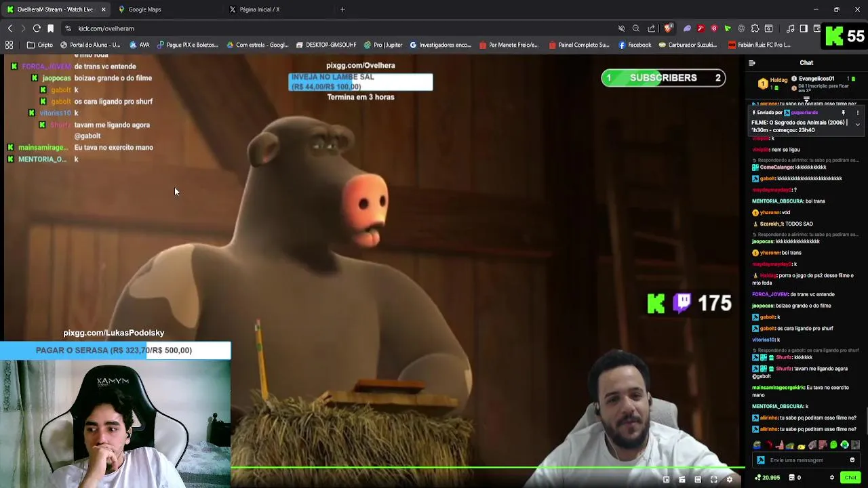This screenshot has height=488, width=868.
Task: Collapse the chat panel with arrow icon
Action: click(751, 63)
